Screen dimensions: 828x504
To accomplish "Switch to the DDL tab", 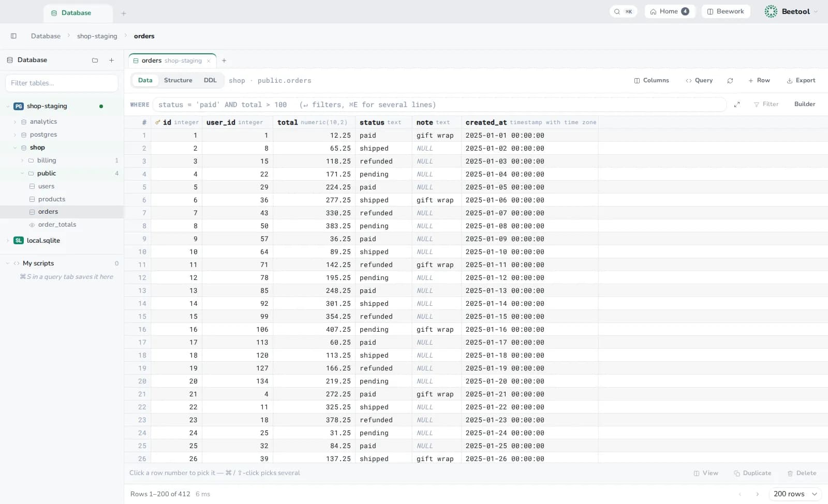I will click(x=210, y=80).
